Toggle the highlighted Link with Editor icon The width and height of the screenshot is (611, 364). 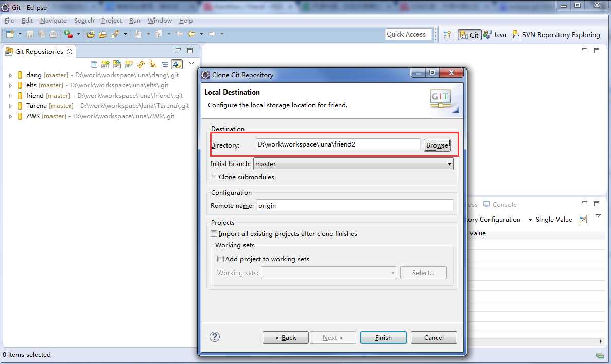(177, 64)
